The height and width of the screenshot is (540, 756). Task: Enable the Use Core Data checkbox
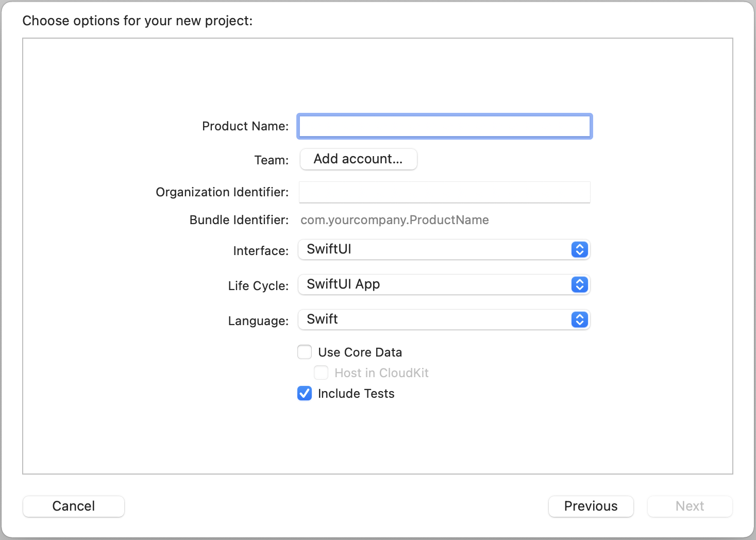[305, 352]
